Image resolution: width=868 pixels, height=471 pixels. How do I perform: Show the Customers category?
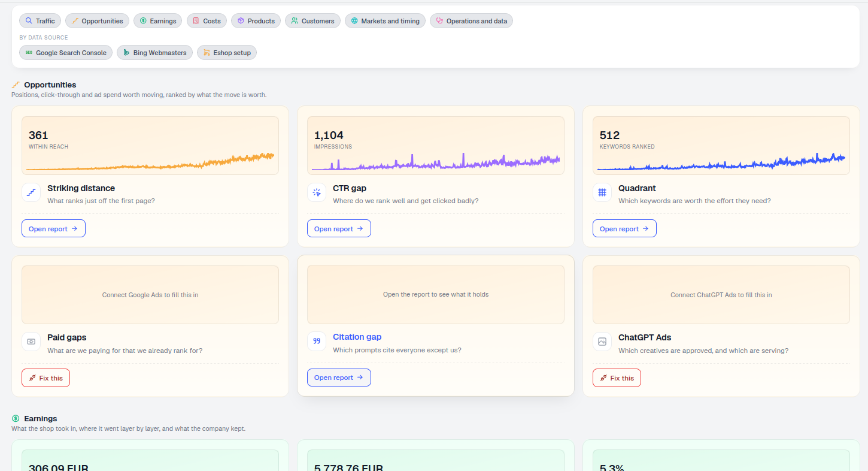point(312,21)
